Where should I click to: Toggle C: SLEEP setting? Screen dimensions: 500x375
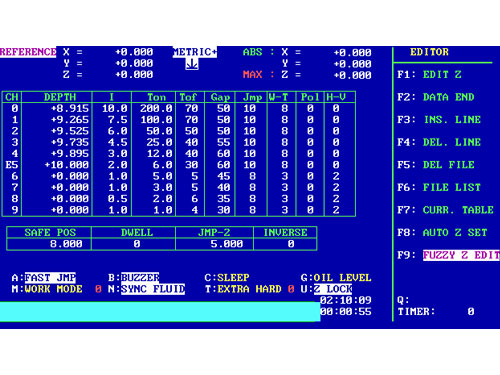click(227, 278)
